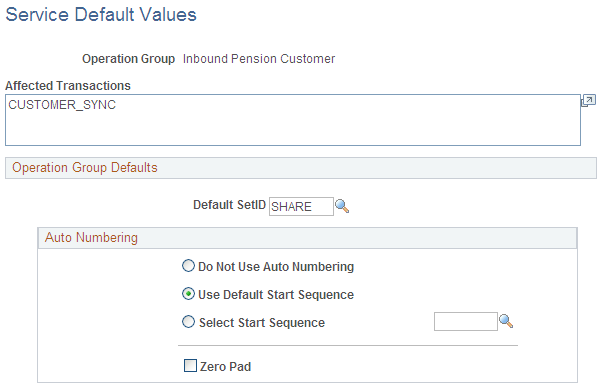Click the Operation Group label
Screen dimensions: 602x388
(x=129, y=59)
